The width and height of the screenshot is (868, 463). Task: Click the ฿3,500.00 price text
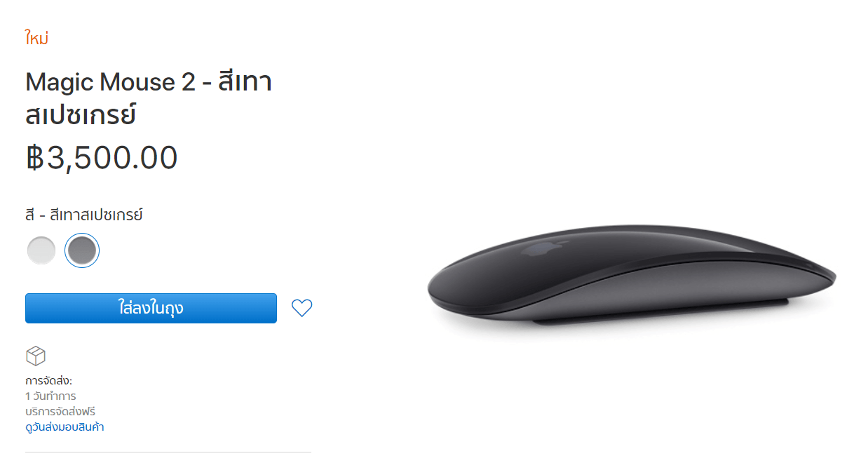[x=101, y=157]
